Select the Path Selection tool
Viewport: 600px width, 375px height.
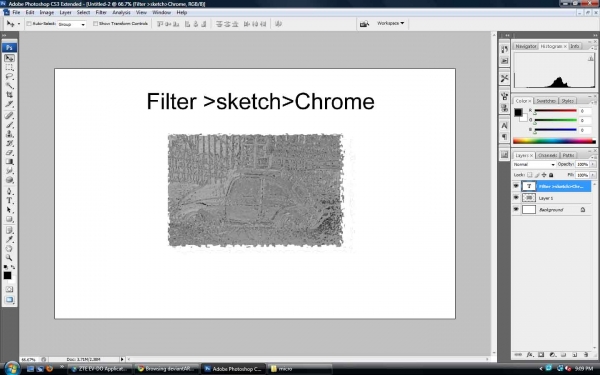9,210
